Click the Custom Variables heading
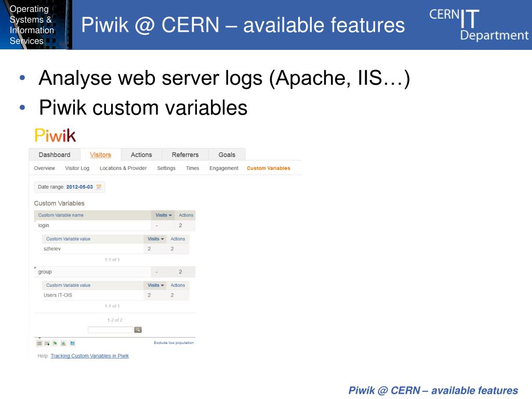This screenshot has height=399, width=532. 59,203
